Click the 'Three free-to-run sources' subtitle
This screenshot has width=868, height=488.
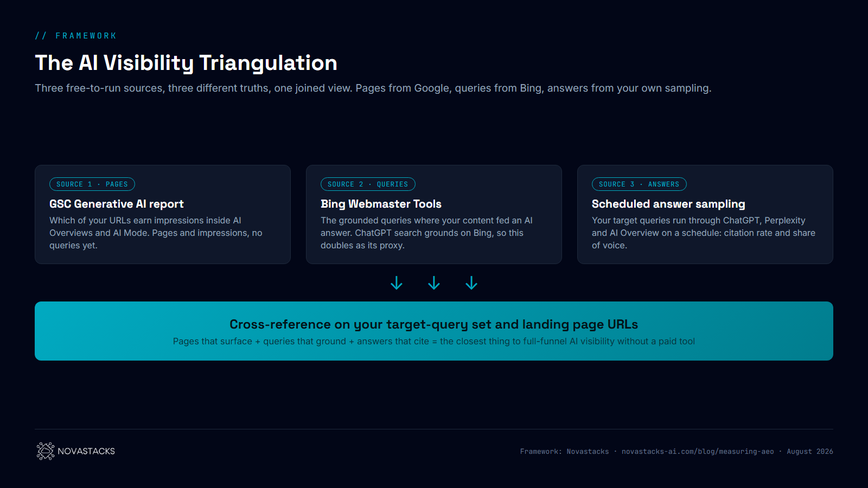point(373,88)
